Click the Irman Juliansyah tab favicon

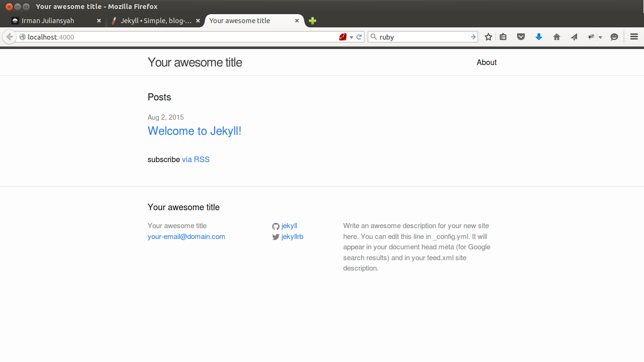point(15,21)
